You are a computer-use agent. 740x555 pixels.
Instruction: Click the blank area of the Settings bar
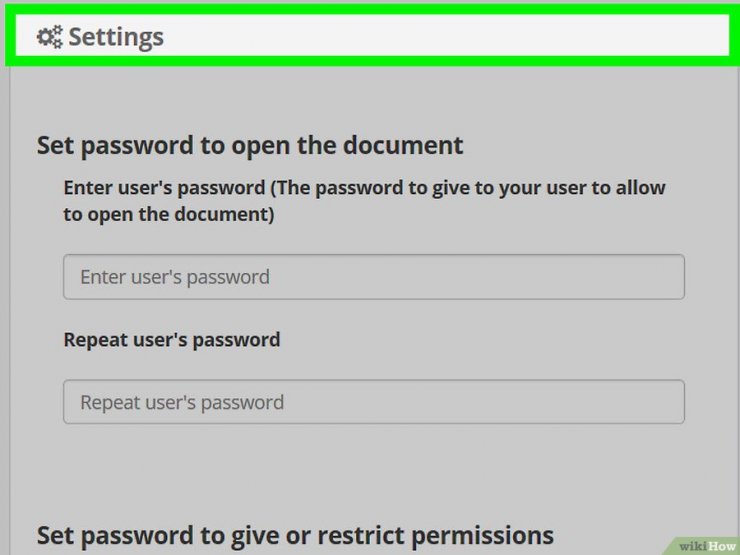tap(444, 36)
